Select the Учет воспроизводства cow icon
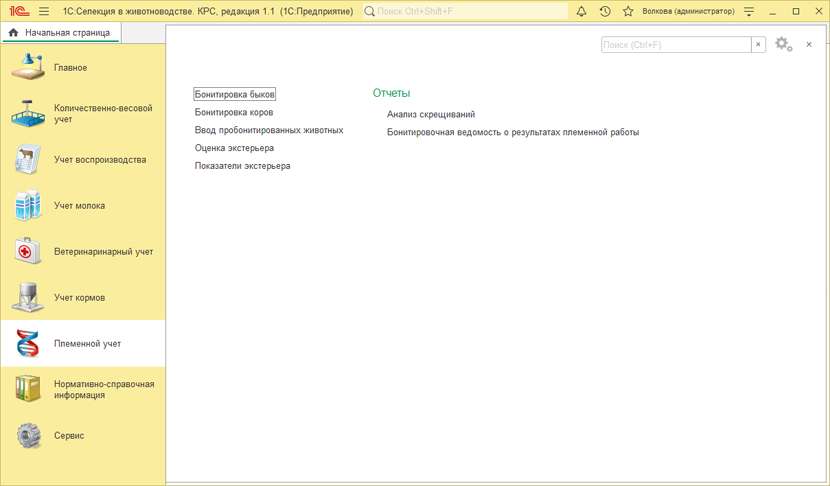 [28, 160]
